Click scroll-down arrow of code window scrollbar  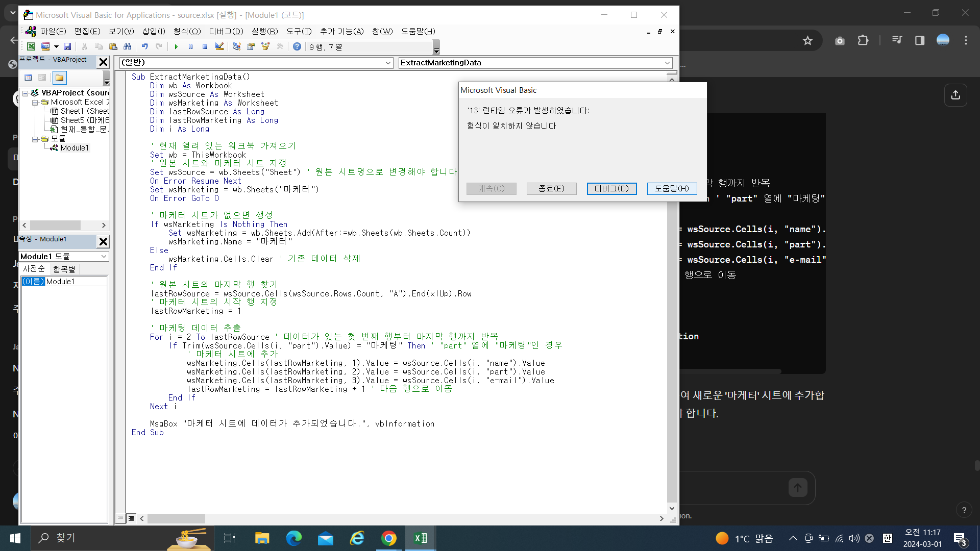(x=672, y=508)
